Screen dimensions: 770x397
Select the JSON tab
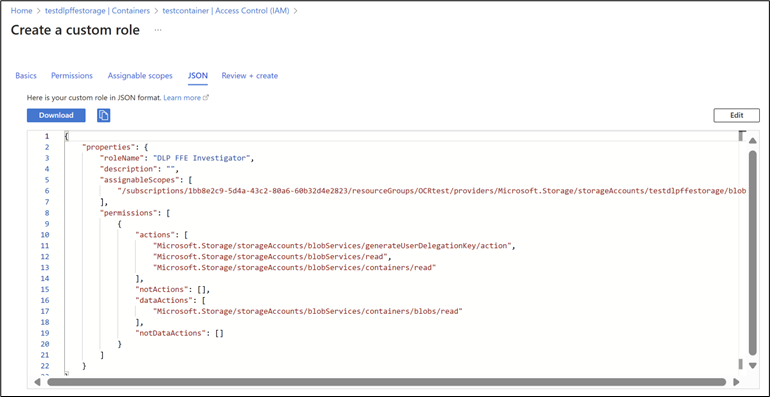tap(197, 76)
